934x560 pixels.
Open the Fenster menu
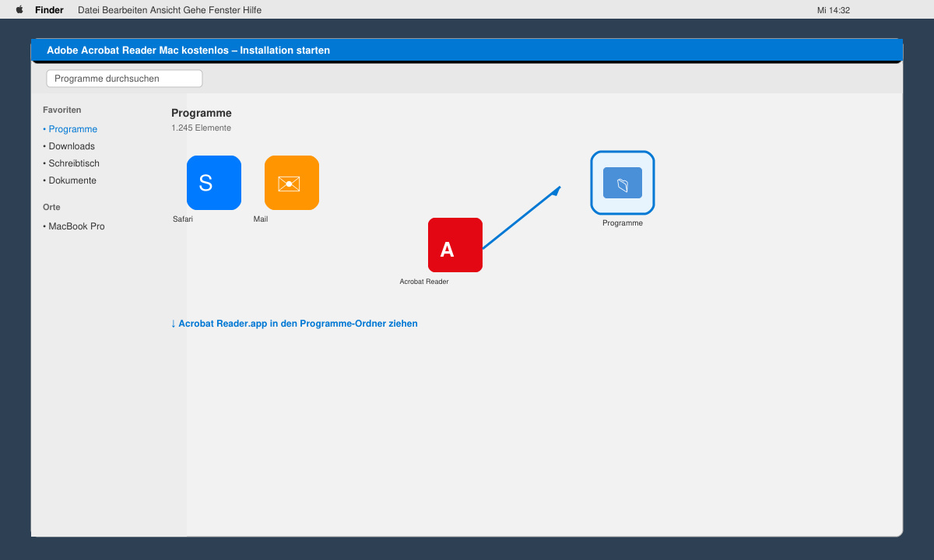click(x=224, y=10)
